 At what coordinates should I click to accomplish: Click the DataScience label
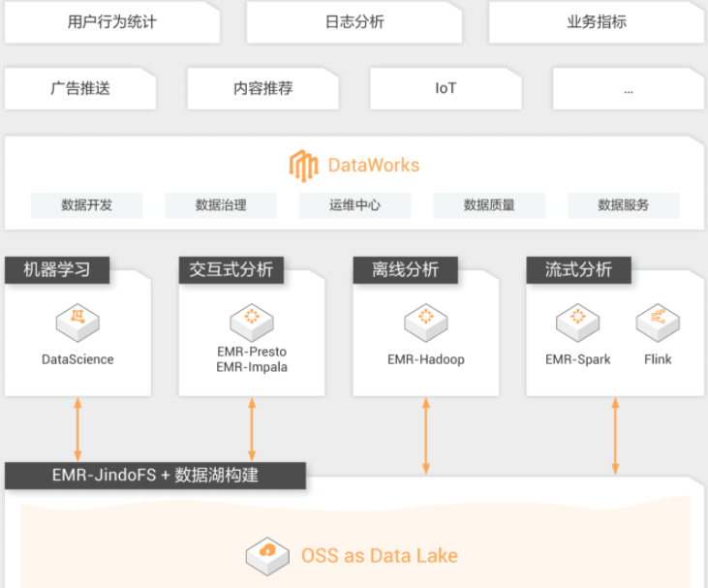[x=77, y=359]
